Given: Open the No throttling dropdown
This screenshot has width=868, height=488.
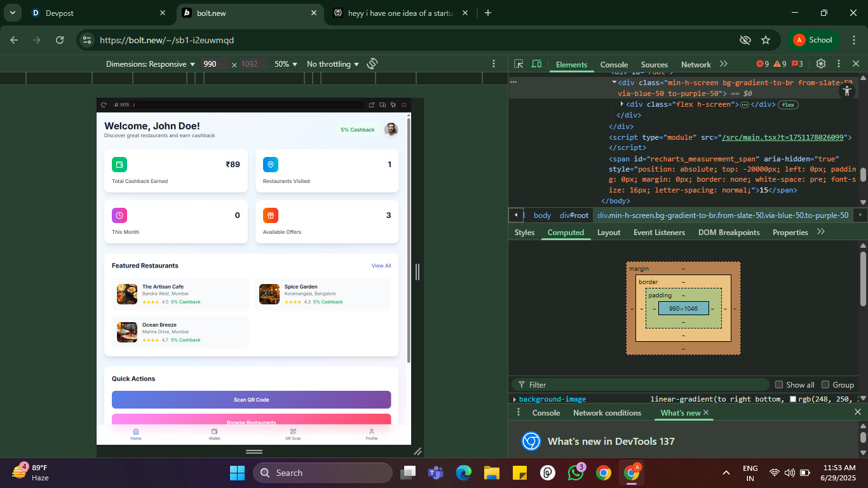Looking at the screenshot, I should click(x=333, y=64).
